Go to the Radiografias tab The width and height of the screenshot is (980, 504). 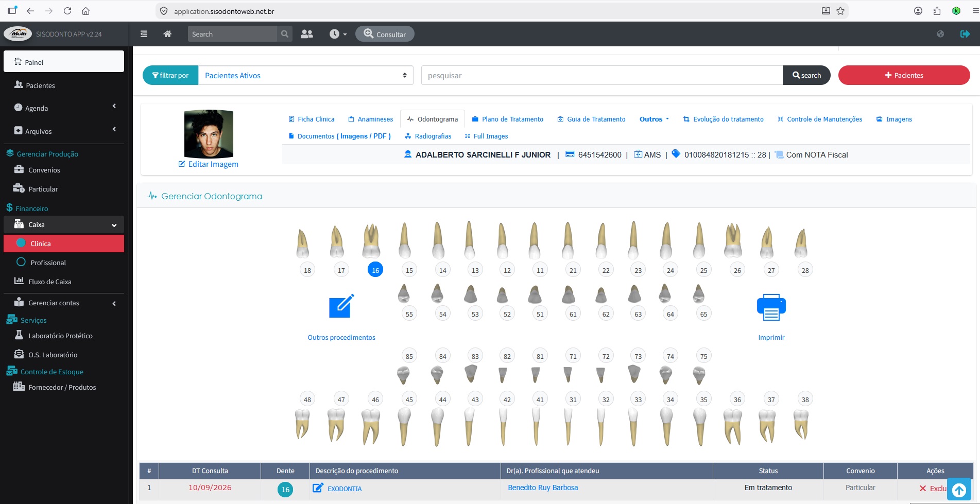tap(428, 136)
